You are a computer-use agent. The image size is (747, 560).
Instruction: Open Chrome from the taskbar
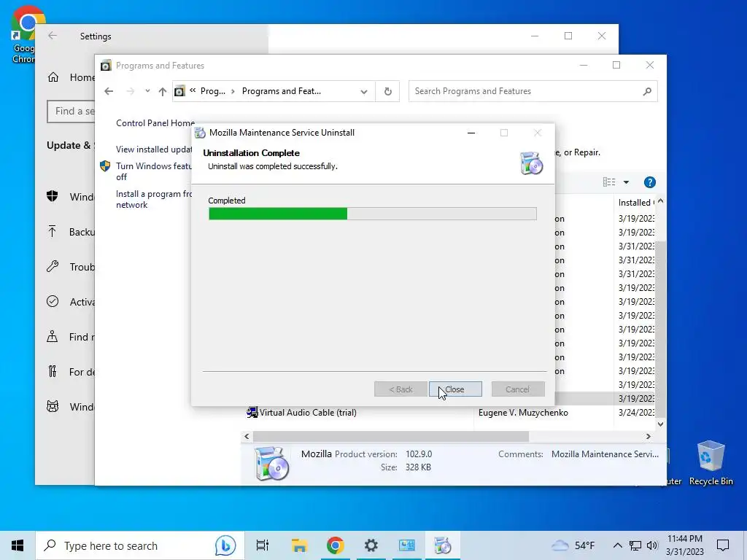336,545
